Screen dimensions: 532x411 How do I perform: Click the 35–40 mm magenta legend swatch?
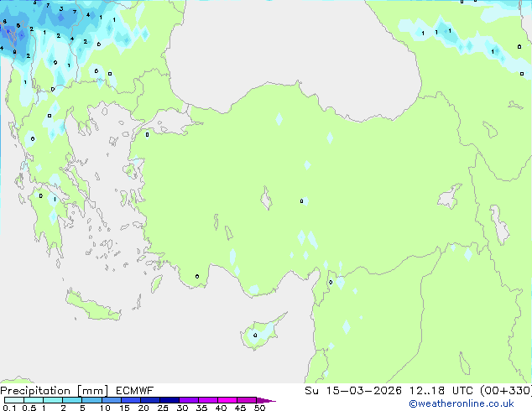208,400
